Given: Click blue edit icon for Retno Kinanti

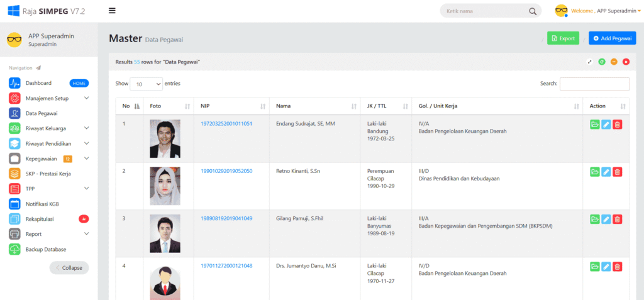Looking at the screenshot, I should tap(606, 172).
